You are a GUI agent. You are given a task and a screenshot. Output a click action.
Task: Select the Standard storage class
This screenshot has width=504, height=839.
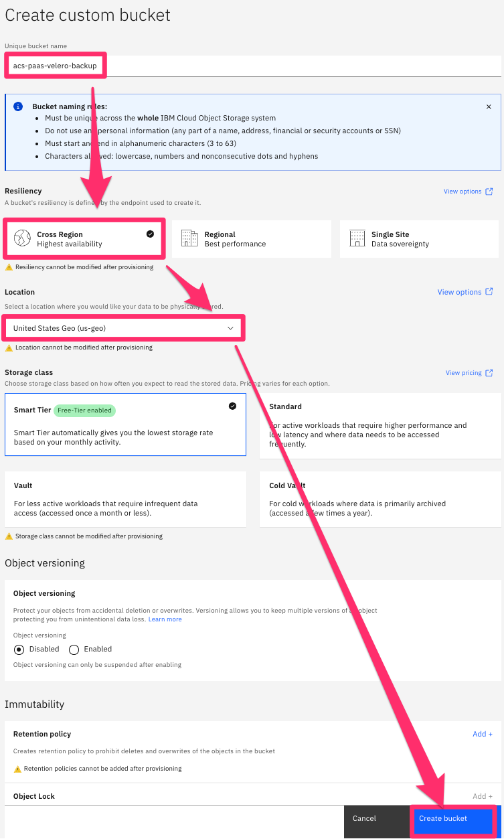coord(380,426)
